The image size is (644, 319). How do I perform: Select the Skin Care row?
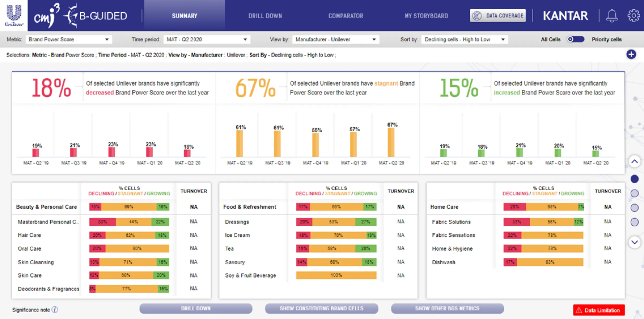[x=111, y=275]
